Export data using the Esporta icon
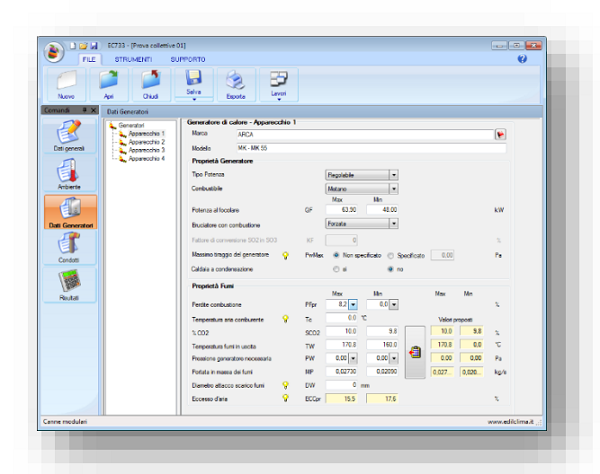The width and height of the screenshot is (600, 474). 234,82
